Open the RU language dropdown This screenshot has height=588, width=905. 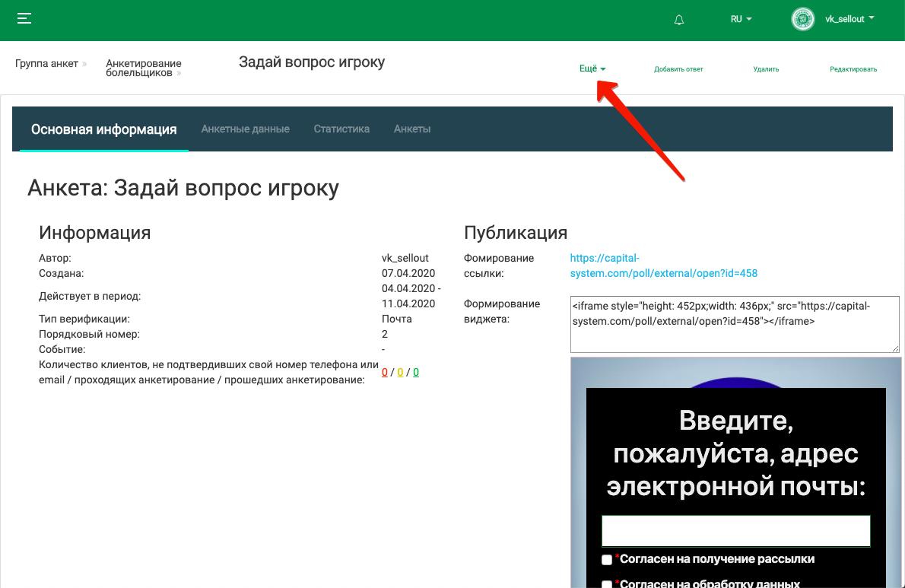(x=741, y=20)
